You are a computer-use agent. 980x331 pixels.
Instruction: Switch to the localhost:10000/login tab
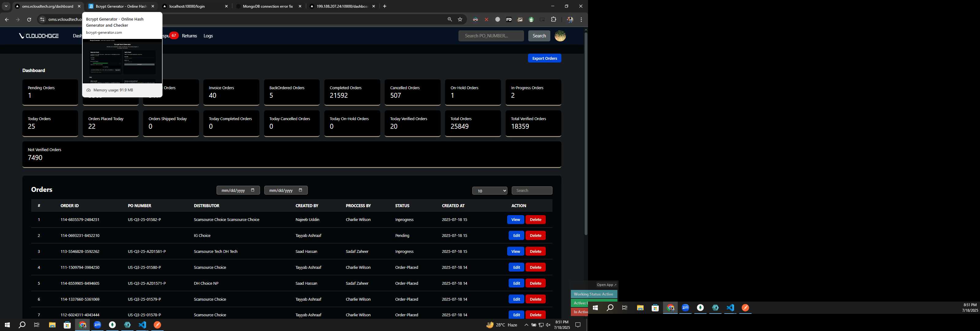pyautogui.click(x=194, y=6)
